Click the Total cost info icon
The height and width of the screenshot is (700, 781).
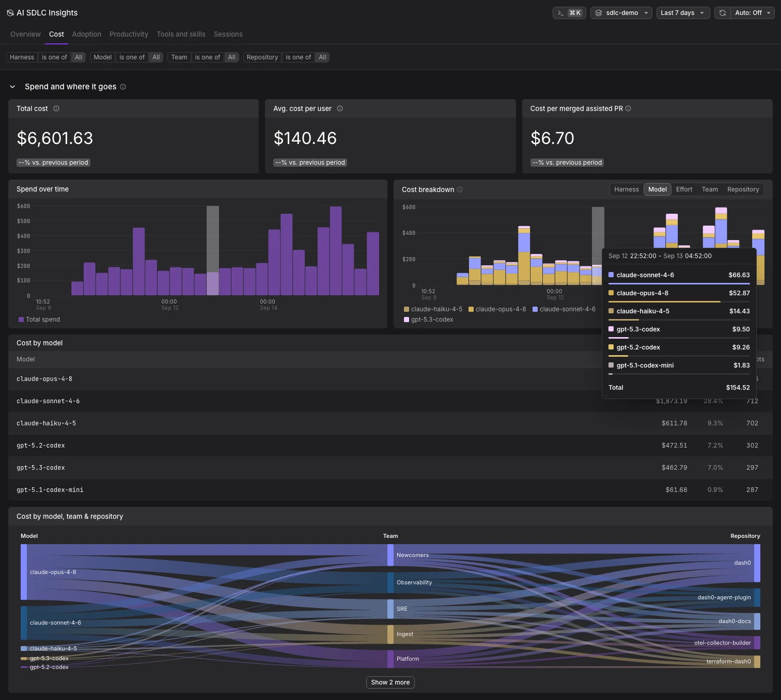(x=56, y=108)
